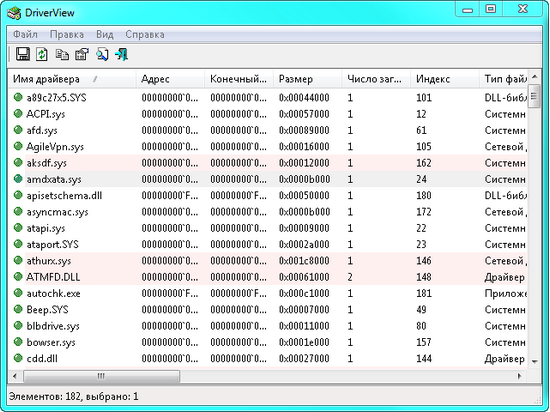Click status bar text Элементов: 182
Viewport: 550px width, 412px height.
point(45,397)
